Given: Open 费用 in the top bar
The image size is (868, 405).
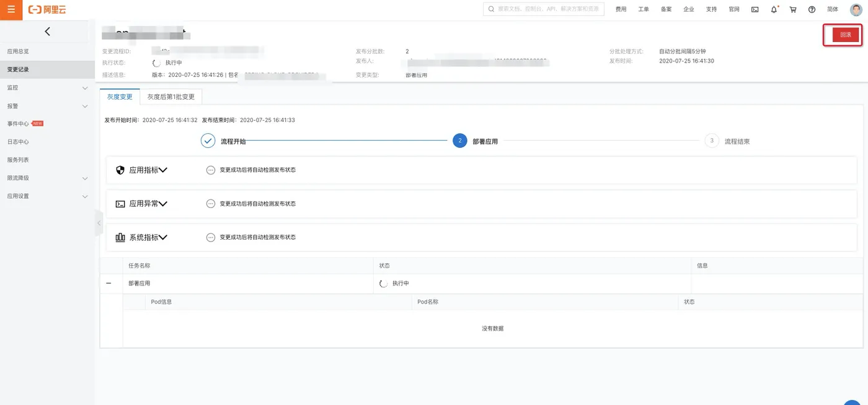Looking at the screenshot, I should click(621, 9).
